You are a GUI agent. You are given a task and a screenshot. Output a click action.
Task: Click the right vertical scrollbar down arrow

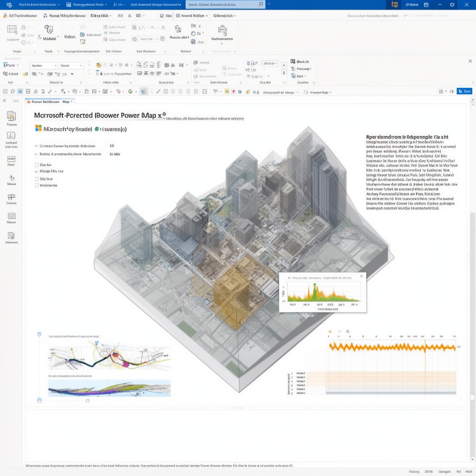[x=472, y=459]
